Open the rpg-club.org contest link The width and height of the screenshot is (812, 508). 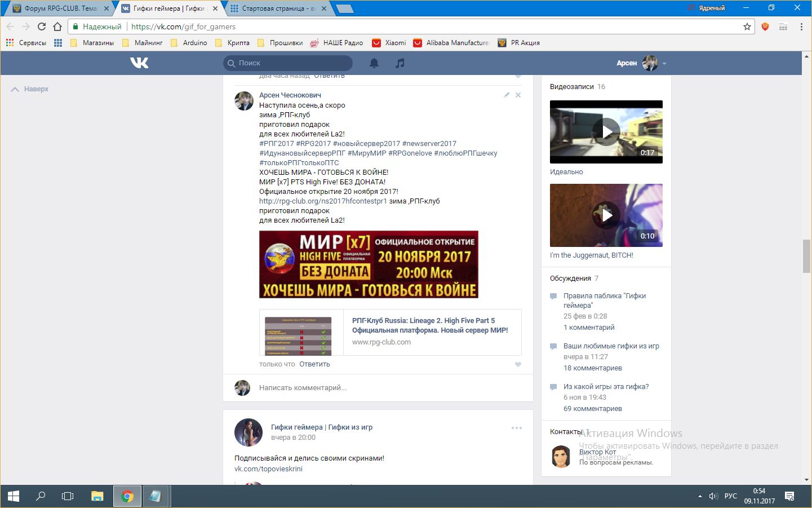coord(323,201)
